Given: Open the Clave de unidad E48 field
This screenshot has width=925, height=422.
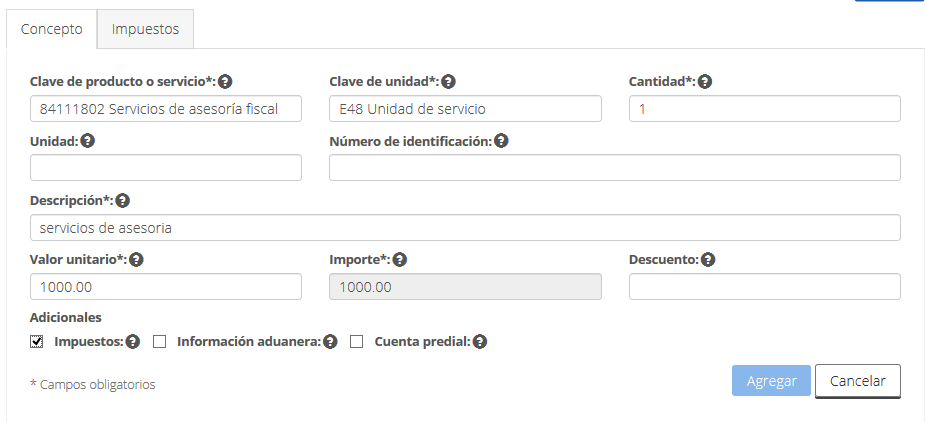Looking at the screenshot, I should coord(465,109).
